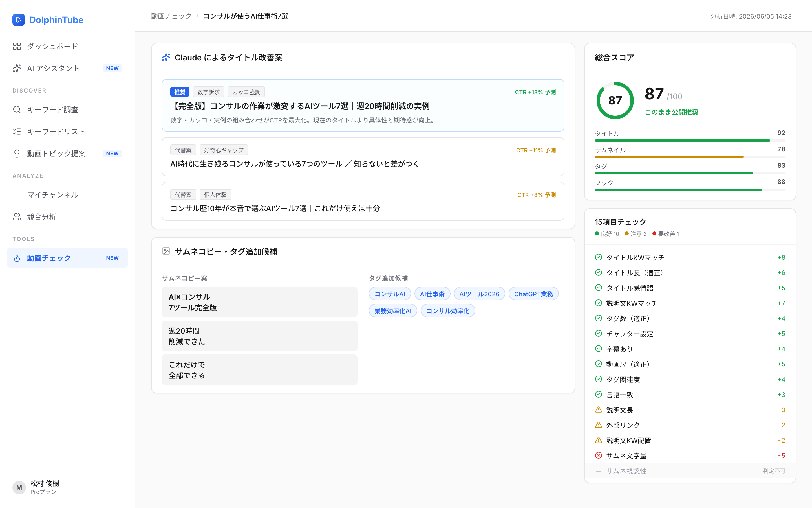Click the check icon for 字幕あり
This screenshot has height=508, width=812.
(x=599, y=349)
